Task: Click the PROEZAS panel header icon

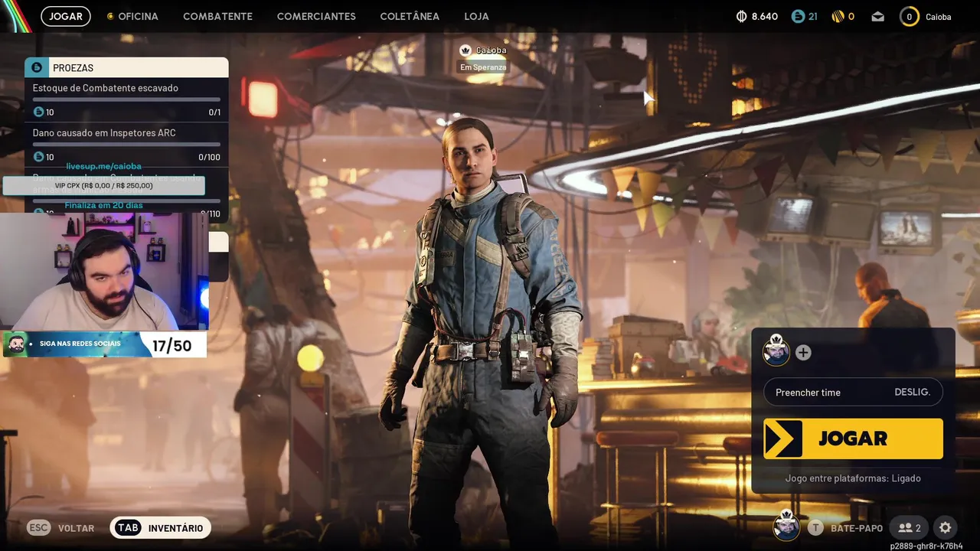Action: (x=36, y=67)
